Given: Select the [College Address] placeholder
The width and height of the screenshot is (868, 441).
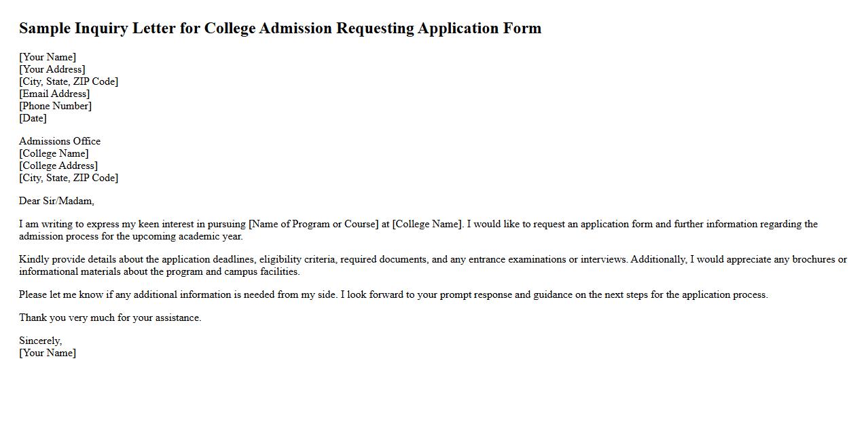Looking at the screenshot, I should coord(58,166).
